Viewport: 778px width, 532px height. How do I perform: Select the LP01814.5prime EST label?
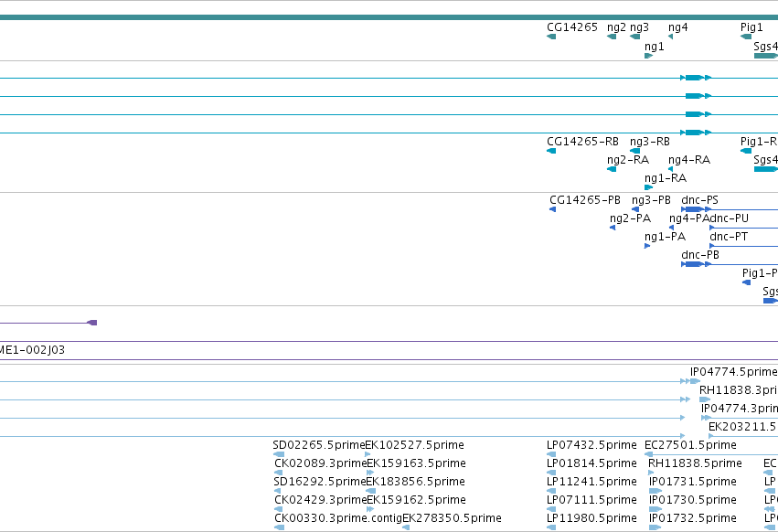click(591, 463)
